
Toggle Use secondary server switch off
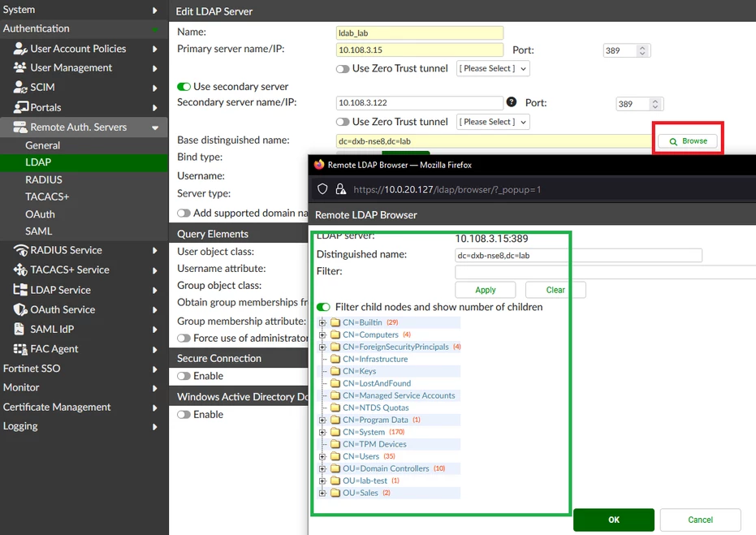click(x=184, y=87)
